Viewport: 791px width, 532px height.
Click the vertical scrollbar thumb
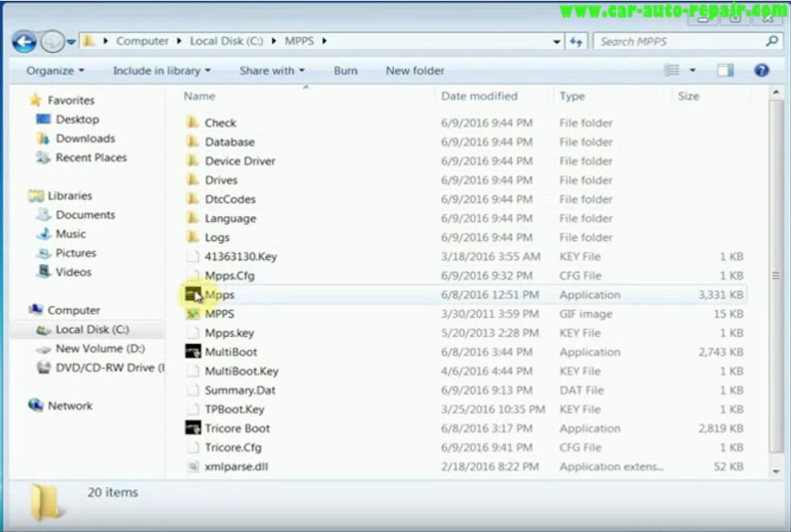776,275
